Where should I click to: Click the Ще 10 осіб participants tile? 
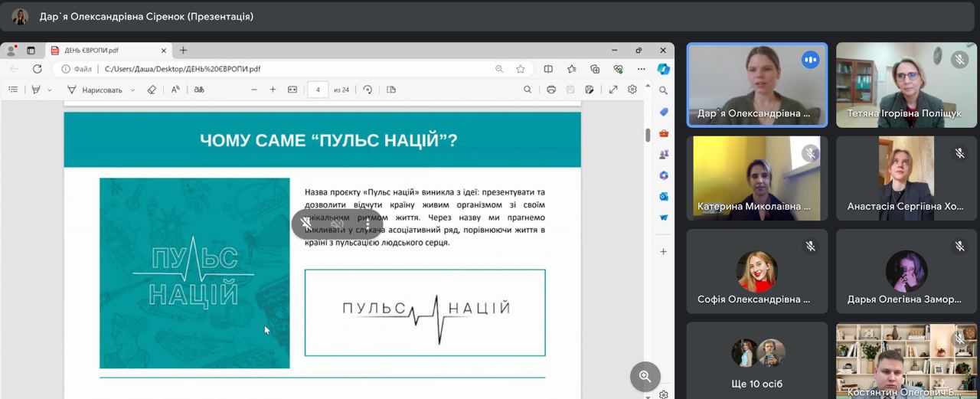pyautogui.click(x=756, y=360)
